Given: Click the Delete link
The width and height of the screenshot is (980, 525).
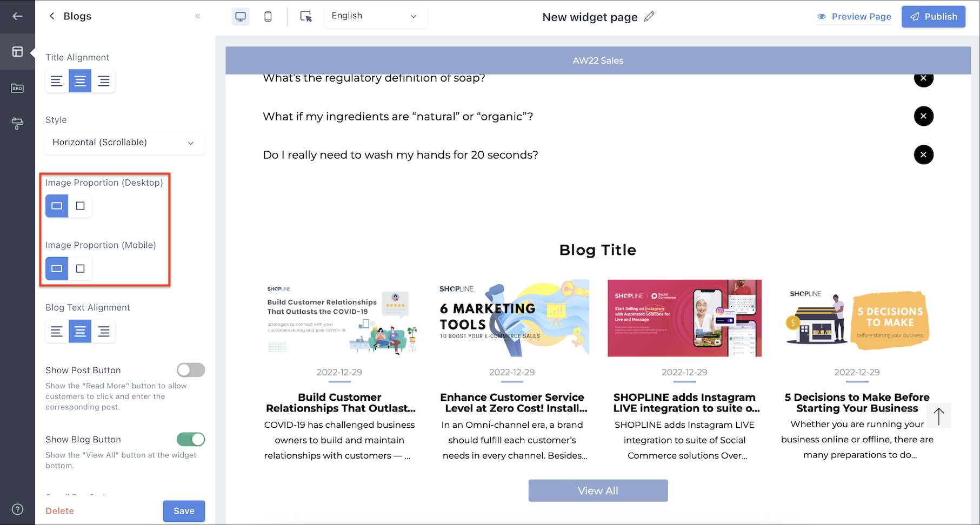Looking at the screenshot, I should pos(59,511).
